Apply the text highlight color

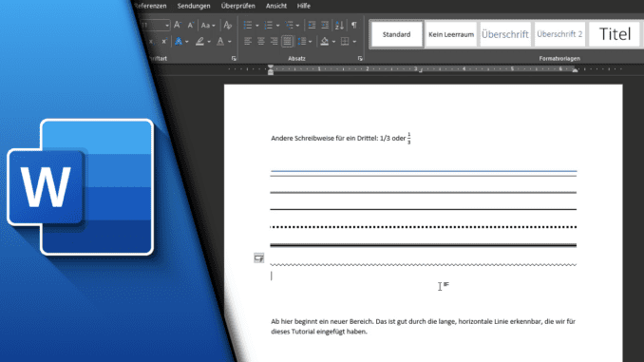coord(199,41)
